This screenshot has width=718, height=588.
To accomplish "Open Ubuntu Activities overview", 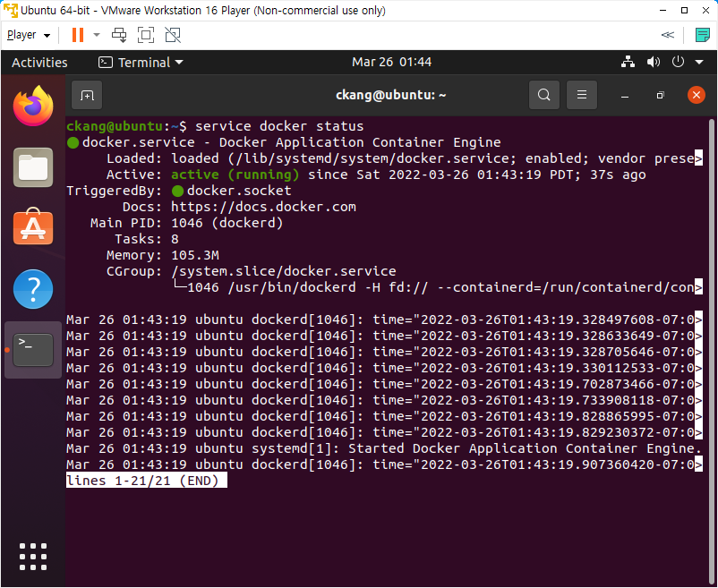I will 39,63.
